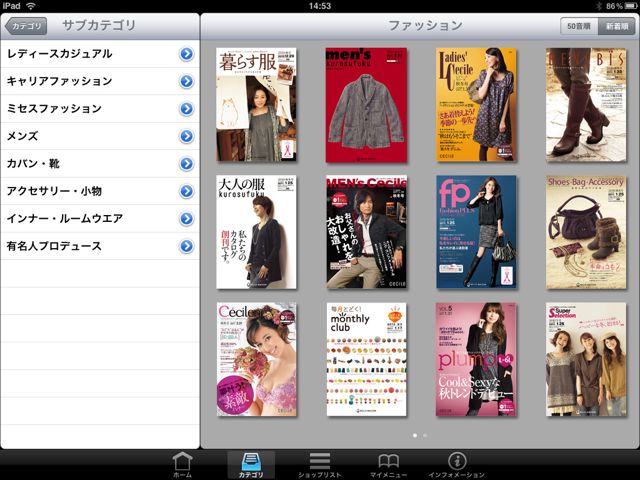Screen dimensions: 640x480
Task: Tap the Wi-Fi status icon
Action: pos(31,6)
